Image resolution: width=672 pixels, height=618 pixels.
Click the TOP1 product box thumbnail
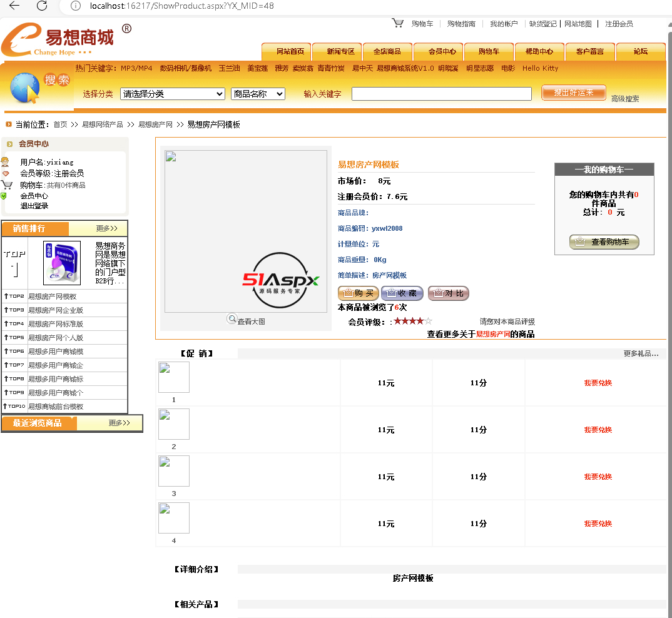pyautogui.click(x=62, y=263)
